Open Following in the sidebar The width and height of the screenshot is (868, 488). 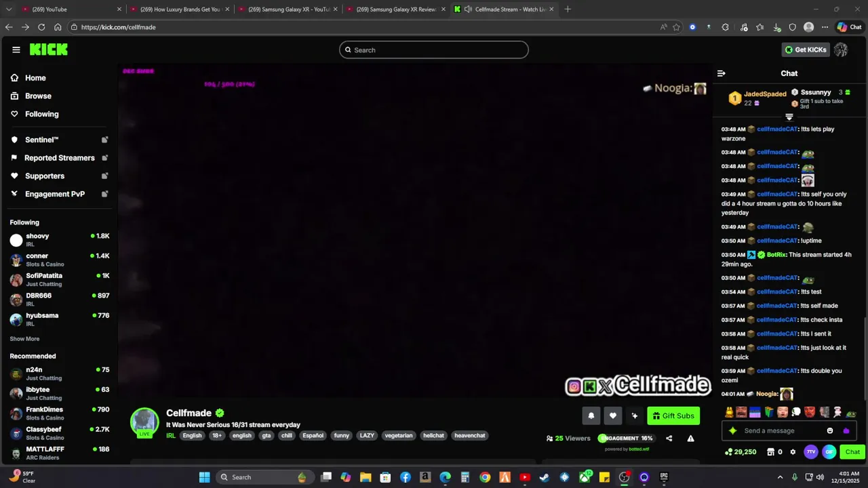[35, 114]
